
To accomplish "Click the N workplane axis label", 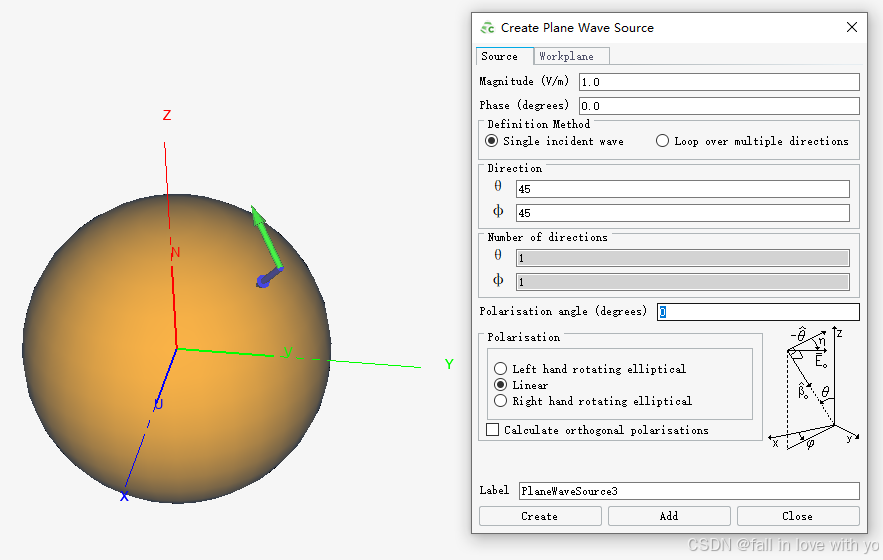I will coord(176,252).
